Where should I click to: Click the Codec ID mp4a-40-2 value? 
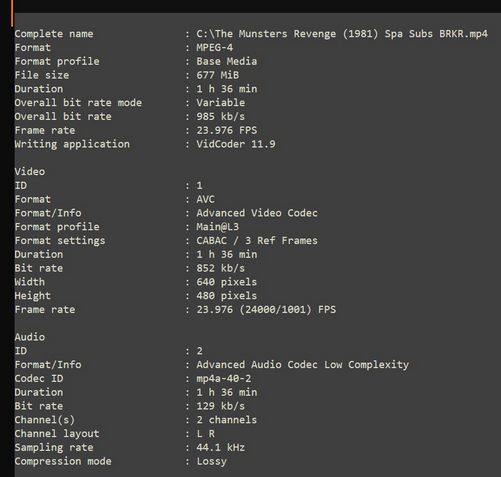click(x=224, y=378)
